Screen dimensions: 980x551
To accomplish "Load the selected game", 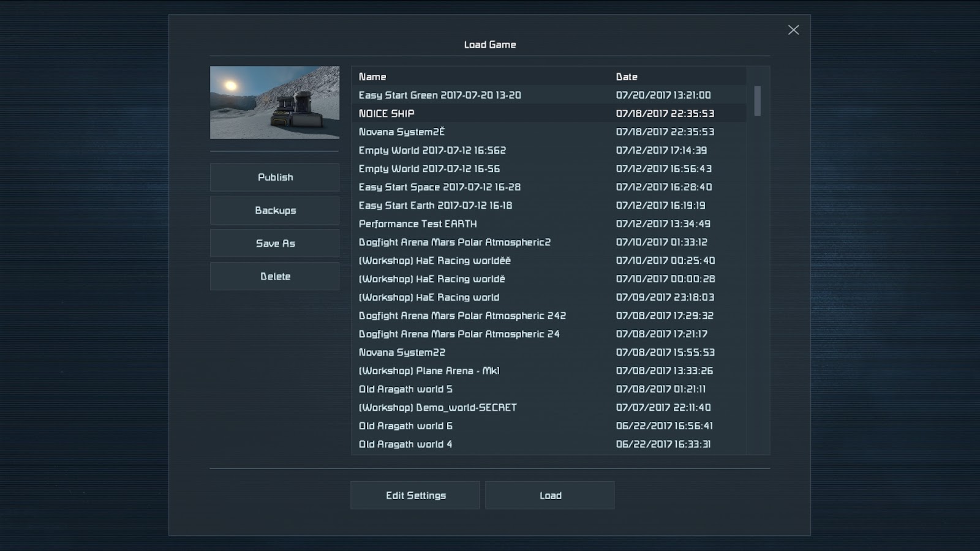I will pyautogui.click(x=549, y=495).
